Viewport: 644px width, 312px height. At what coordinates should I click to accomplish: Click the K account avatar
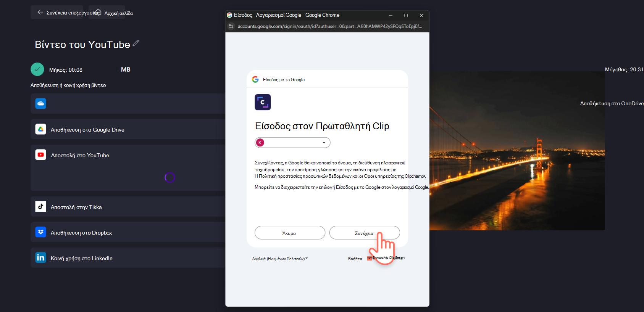(260, 143)
